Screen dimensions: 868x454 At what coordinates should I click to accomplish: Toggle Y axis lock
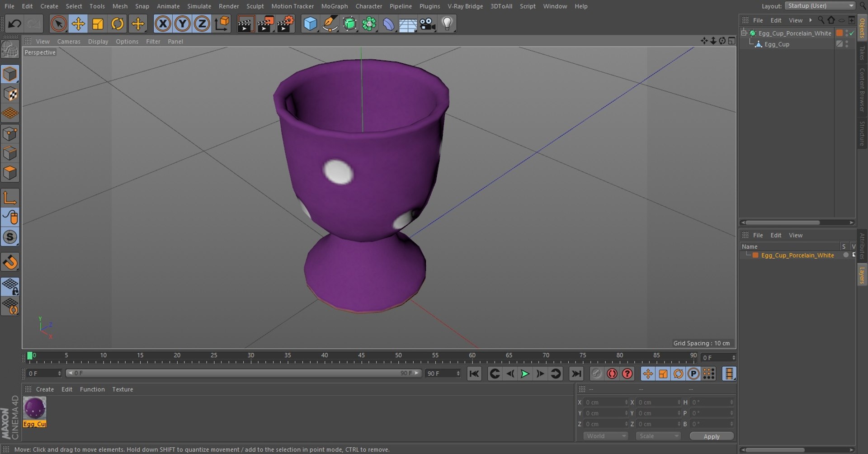click(182, 24)
